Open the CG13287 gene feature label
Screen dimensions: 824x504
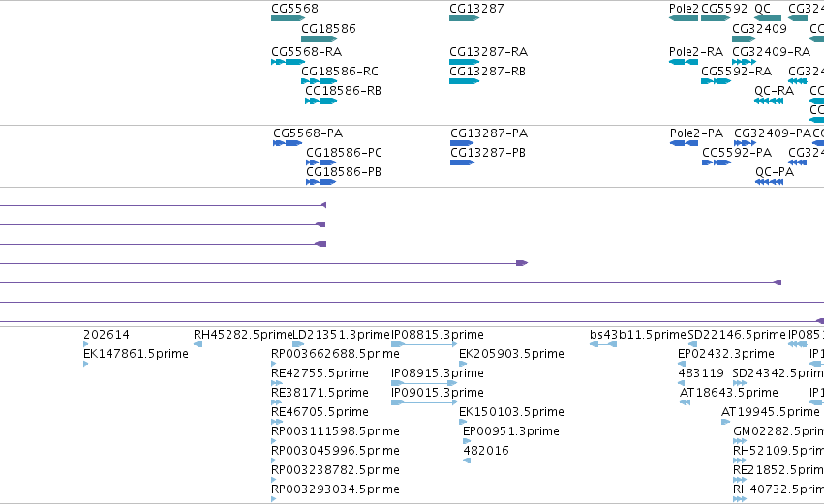click(476, 9)
